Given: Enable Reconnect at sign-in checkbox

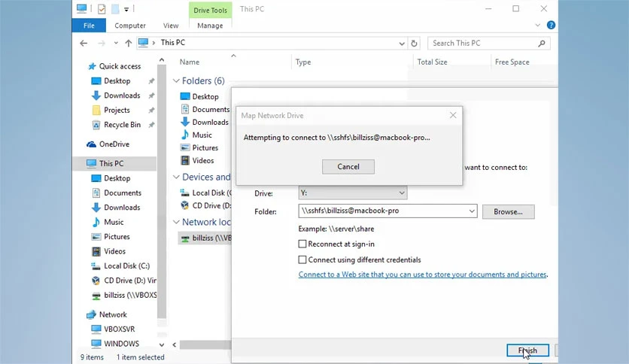Looking at the screenshot, I should tap(302, 244).
